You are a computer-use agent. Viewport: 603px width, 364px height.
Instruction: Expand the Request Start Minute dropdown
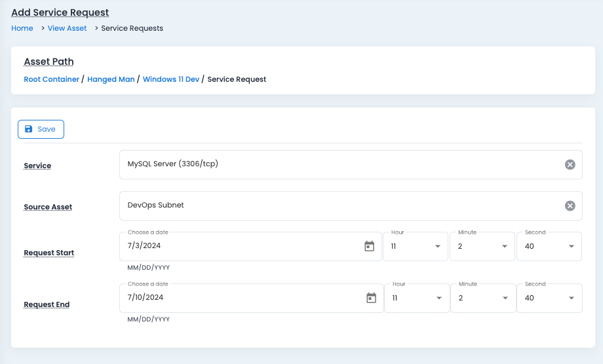tap(482, 246)
